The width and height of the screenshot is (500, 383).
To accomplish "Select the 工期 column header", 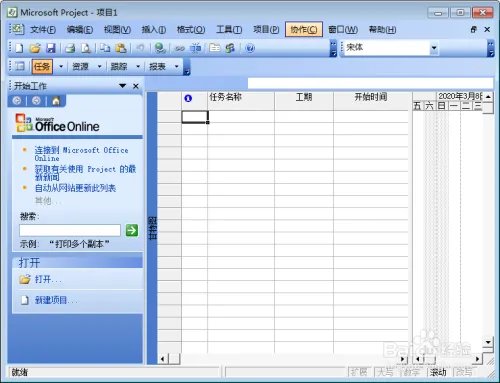I will pos(304,101).
